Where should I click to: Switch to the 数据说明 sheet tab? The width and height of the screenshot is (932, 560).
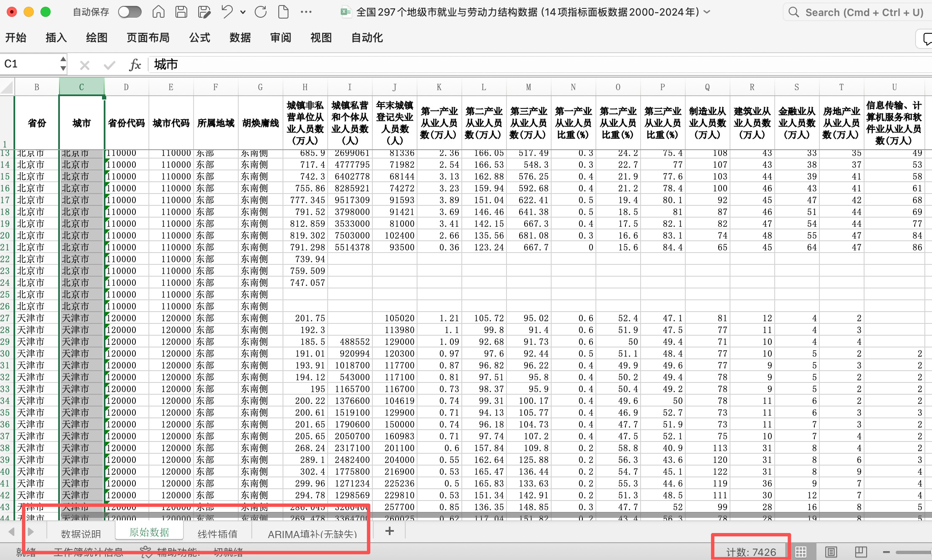81,534
